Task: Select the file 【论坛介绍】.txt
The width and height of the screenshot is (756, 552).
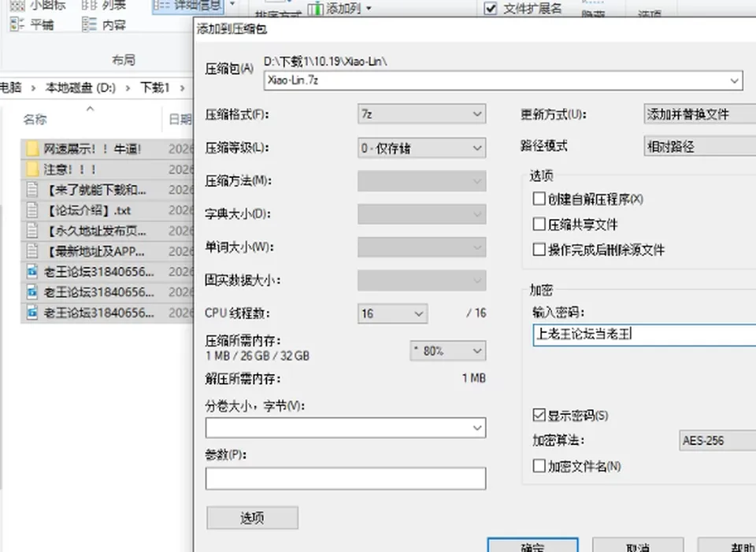Action: [x=87, y=211]
